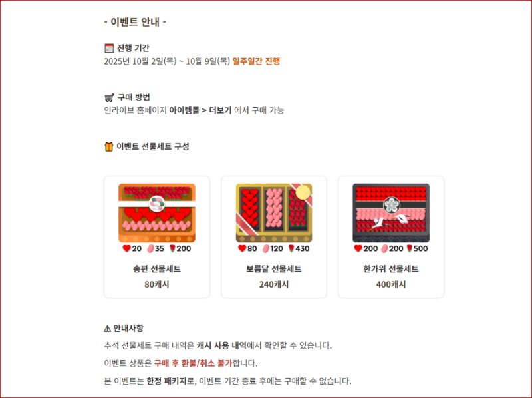The image size is (532, 398).
Task: Select the 송편 선물세트 product image
Action: tap(157, 213)
